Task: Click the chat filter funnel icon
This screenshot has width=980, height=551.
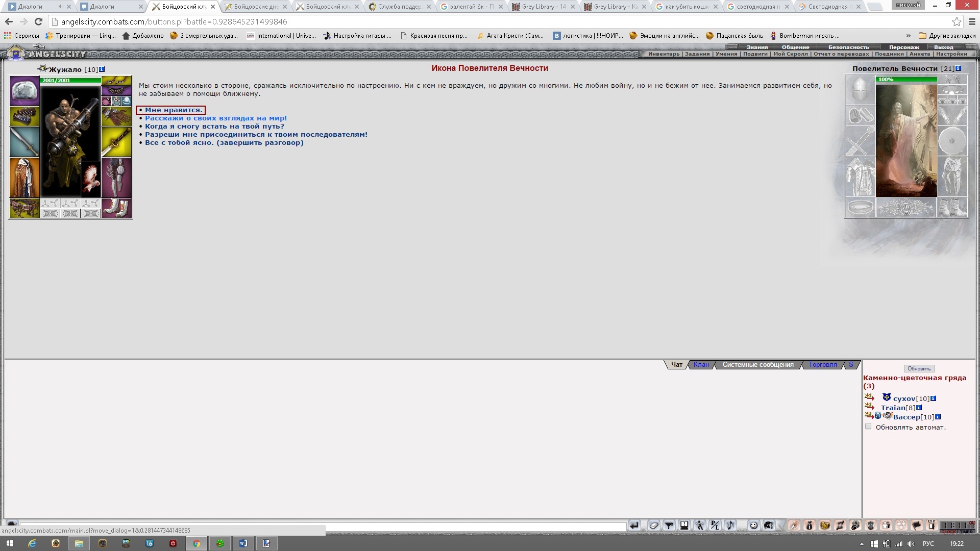Action: click(x=669, y=525)
